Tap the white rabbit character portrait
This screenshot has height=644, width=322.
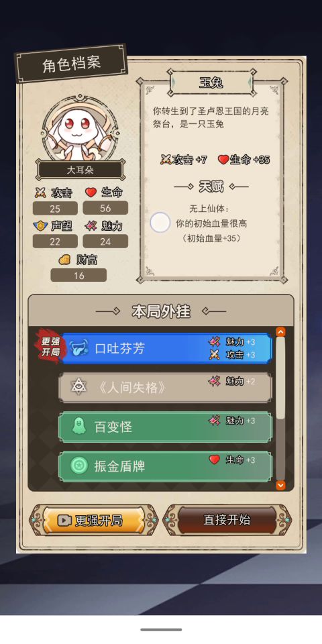point(80,129)
